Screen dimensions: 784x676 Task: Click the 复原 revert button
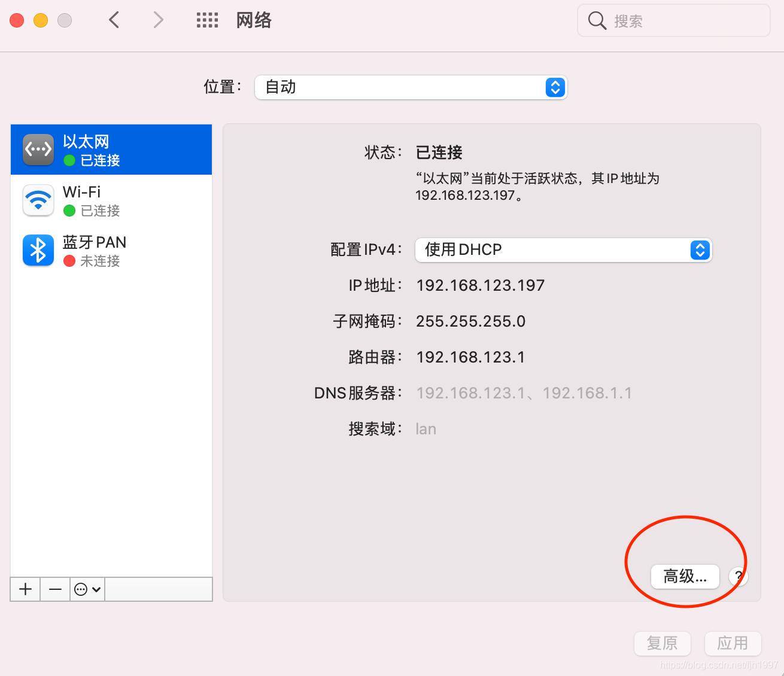coord(662,643)
